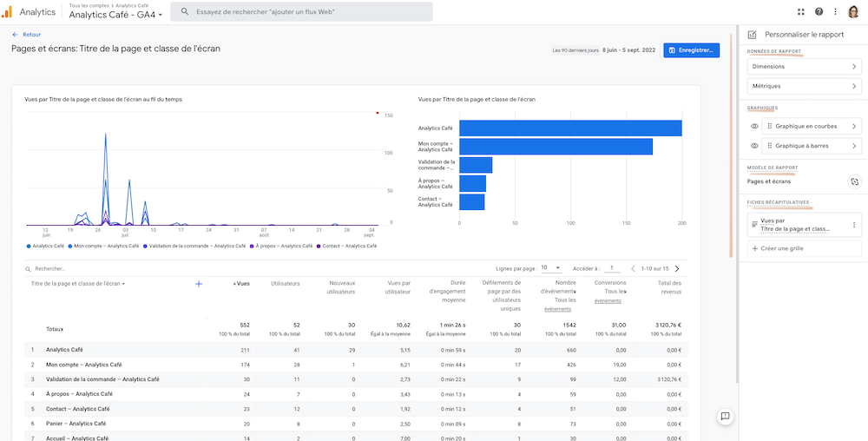Sort table by Utilisateurs column
The height and width of the screenshot is (441, 868).
285,283
